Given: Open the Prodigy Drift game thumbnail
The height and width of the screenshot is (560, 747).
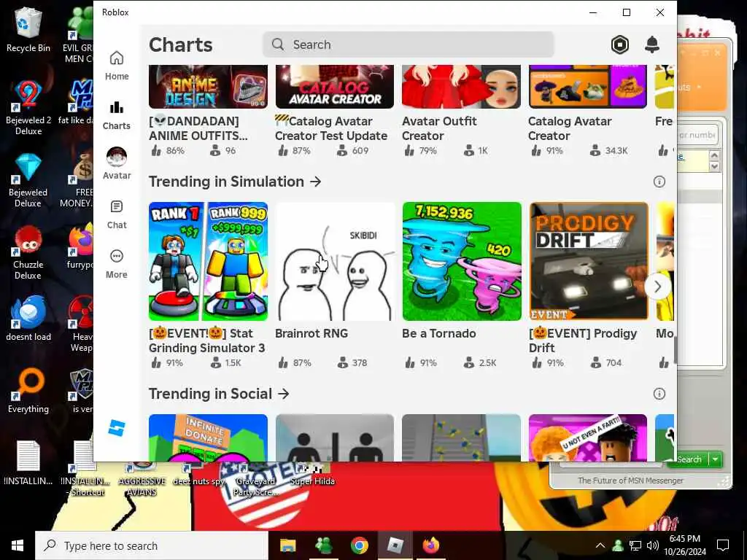Looking at the screenshot, I should (589, 262).
